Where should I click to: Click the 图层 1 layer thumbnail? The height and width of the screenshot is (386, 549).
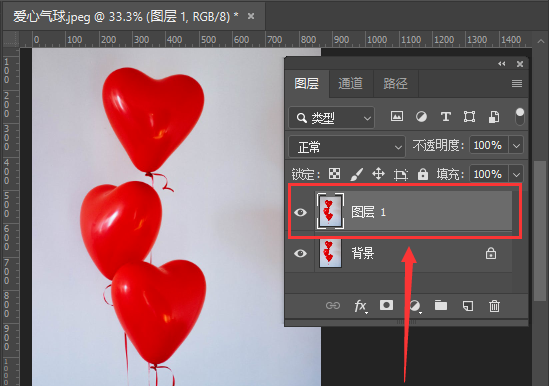coord(330,211)
